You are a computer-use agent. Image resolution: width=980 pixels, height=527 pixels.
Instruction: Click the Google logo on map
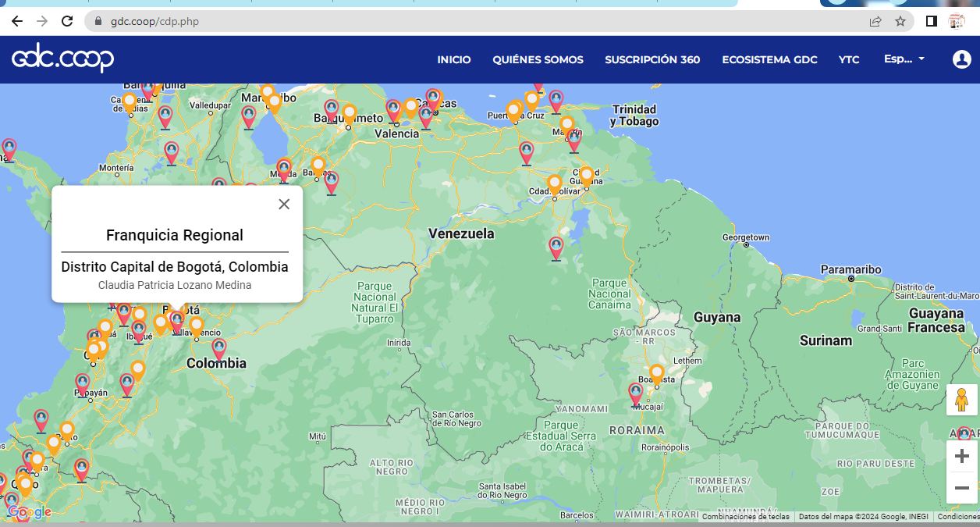click(x=30, y=512)
